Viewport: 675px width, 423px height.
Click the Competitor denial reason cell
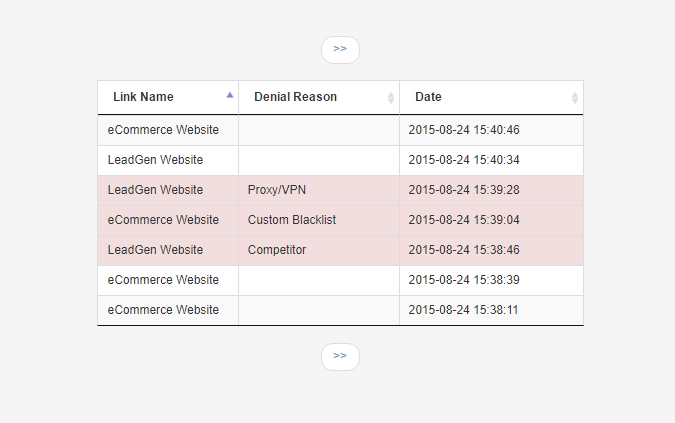coord(319,250)
